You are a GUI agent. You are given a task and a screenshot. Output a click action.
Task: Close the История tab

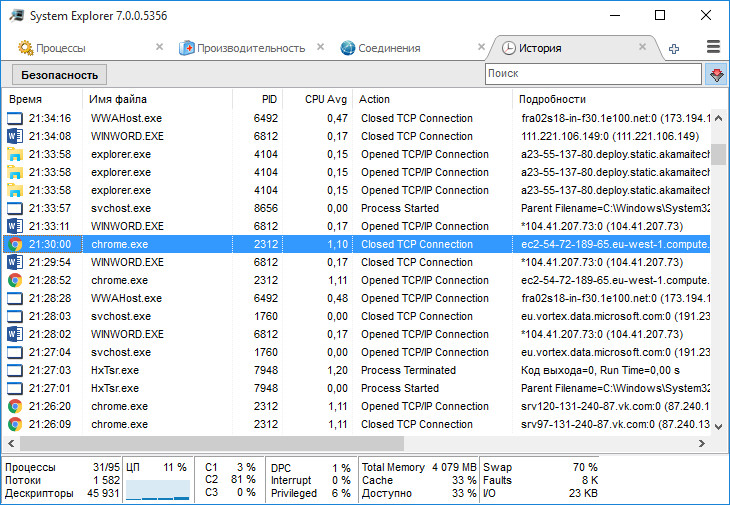pyautogui.click(x=642, y=47)
